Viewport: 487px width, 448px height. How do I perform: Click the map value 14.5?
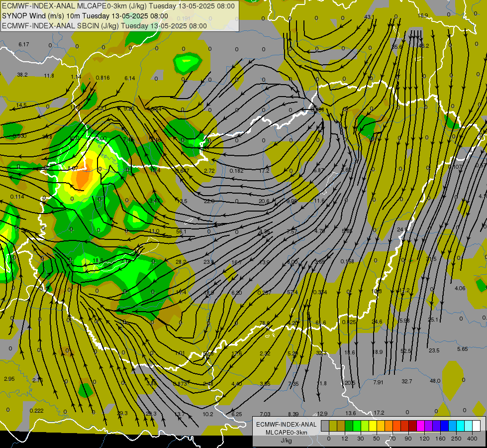[x=21, y=106]
